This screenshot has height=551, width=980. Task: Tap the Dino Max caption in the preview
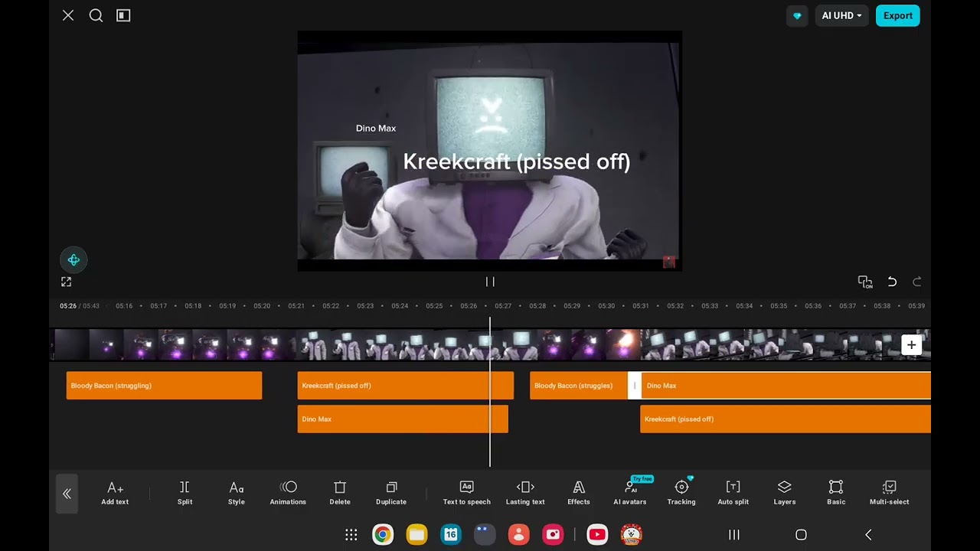pyautogui.click(x=376, y=129)
